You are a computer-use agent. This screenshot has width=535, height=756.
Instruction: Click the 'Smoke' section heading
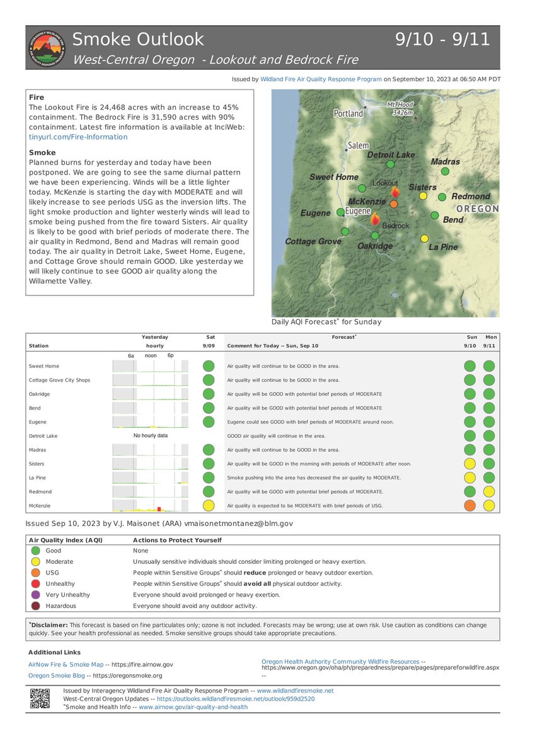pyautogui.click(x=42, y=152)
